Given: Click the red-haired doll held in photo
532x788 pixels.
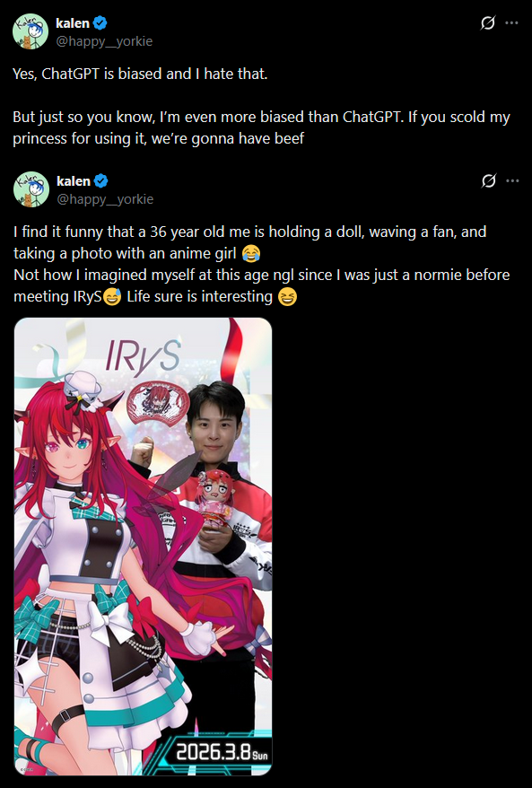Looking at the screenshot, I should tap(214, 500).
